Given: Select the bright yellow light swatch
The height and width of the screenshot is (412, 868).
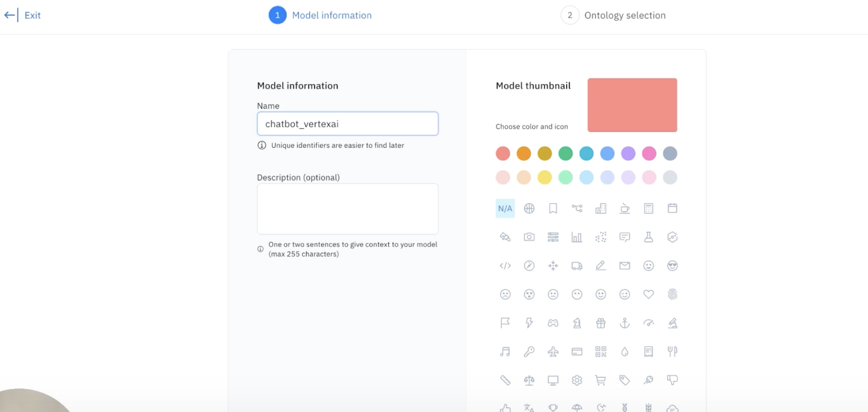Looking at the screenshot, I should (x=545, y=178).
